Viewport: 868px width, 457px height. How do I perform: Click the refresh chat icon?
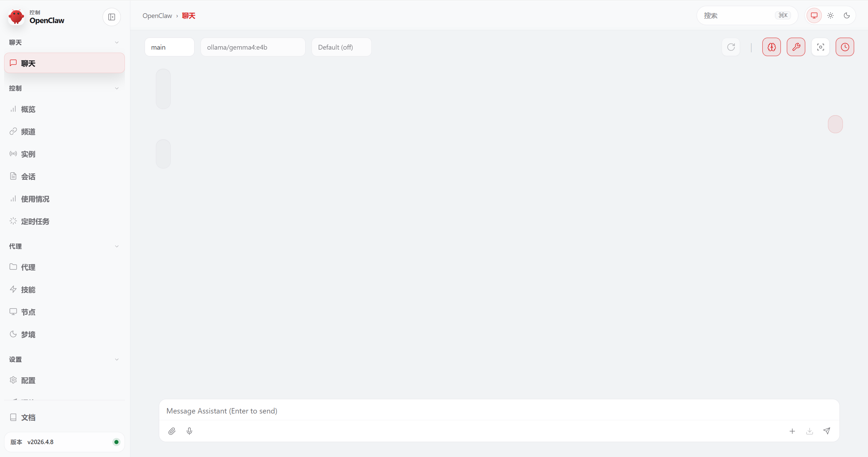click(x=731, y=47)
